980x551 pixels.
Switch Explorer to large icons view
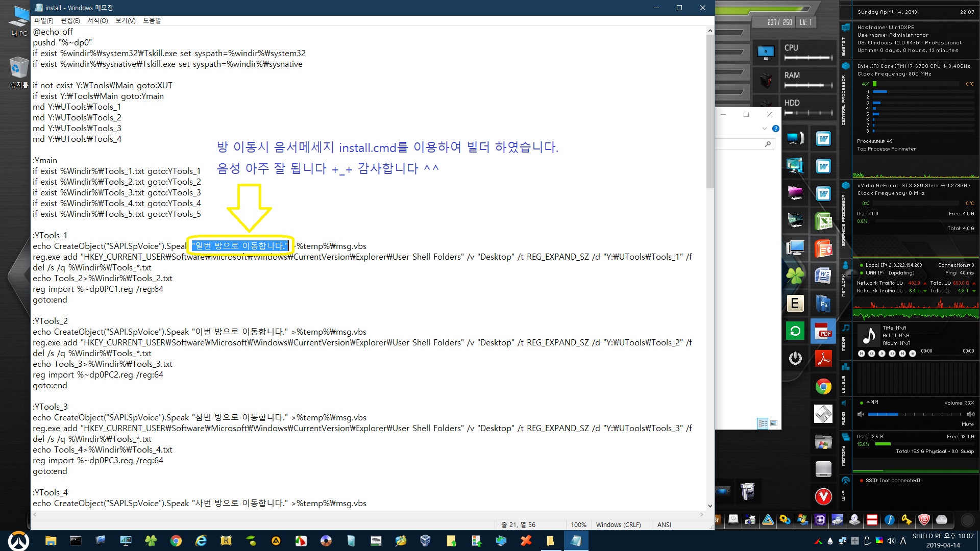[774, 423]
